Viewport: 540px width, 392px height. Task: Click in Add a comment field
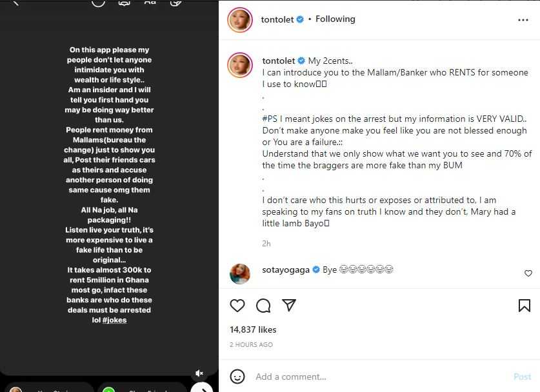coord(379,377)
